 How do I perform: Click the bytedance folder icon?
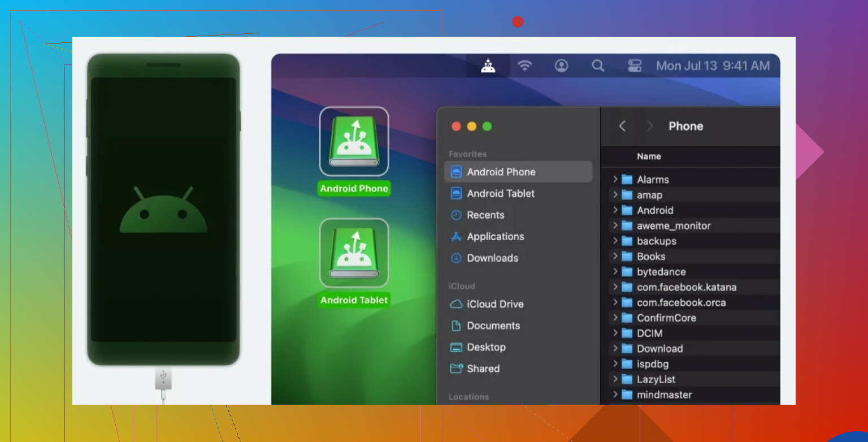[x=627, y=271]
